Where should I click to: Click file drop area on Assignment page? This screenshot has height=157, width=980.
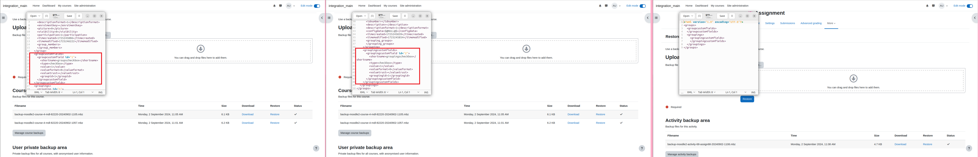click(853, 80)
